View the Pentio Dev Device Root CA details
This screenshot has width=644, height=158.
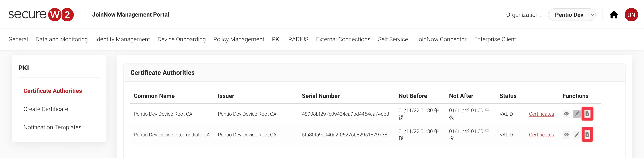pyautogui.click(x=566, y=114)
